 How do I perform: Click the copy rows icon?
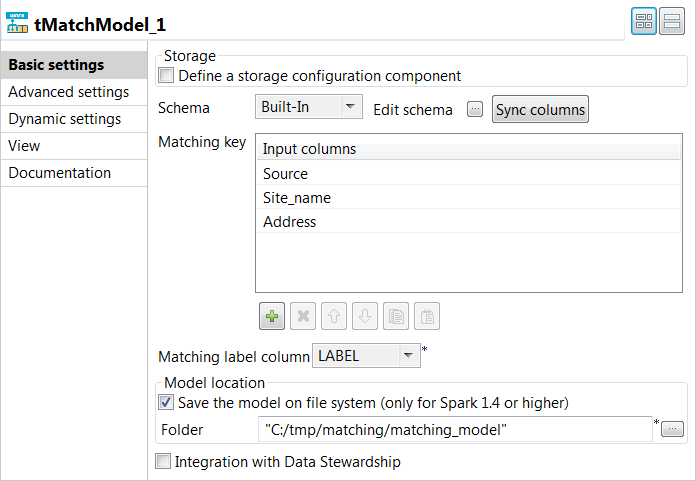click(396, 316)
